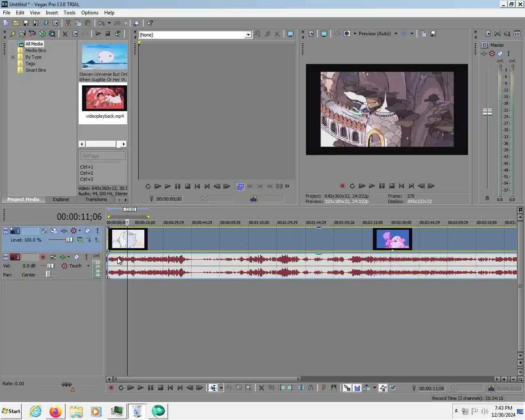Click the Master FX gear icon
The image size is (525, 420).
492,54
